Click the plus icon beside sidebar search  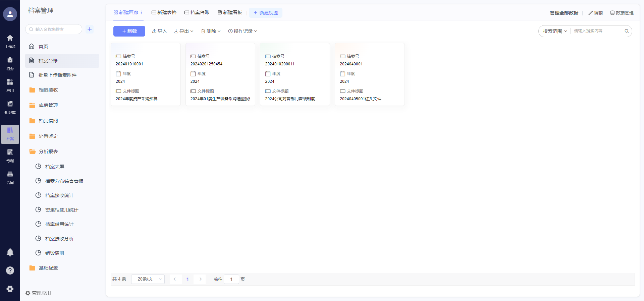coord(90,29)
